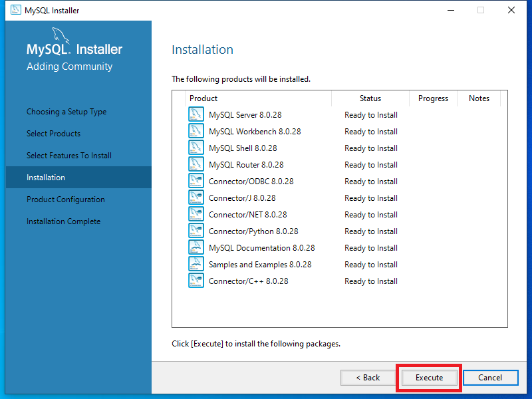This screenshot has width=532, height=399.
Task: Click the Installation page heading
Action: pos(203,49)
